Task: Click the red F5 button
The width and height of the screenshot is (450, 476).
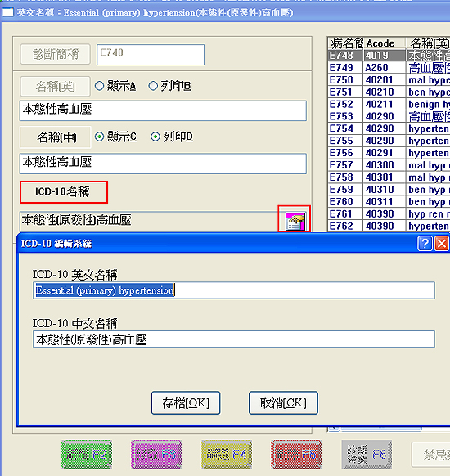Action: 296,455
